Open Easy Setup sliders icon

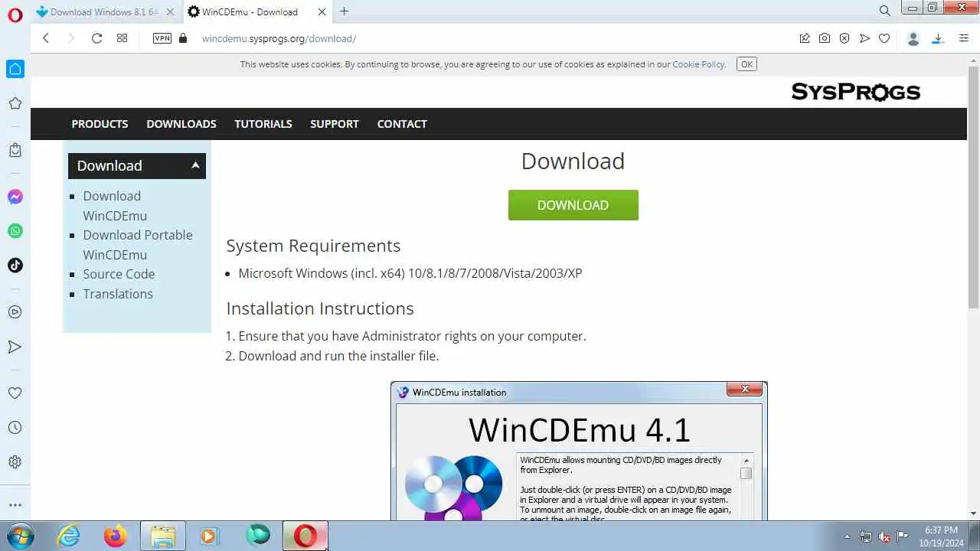point(963,38)
